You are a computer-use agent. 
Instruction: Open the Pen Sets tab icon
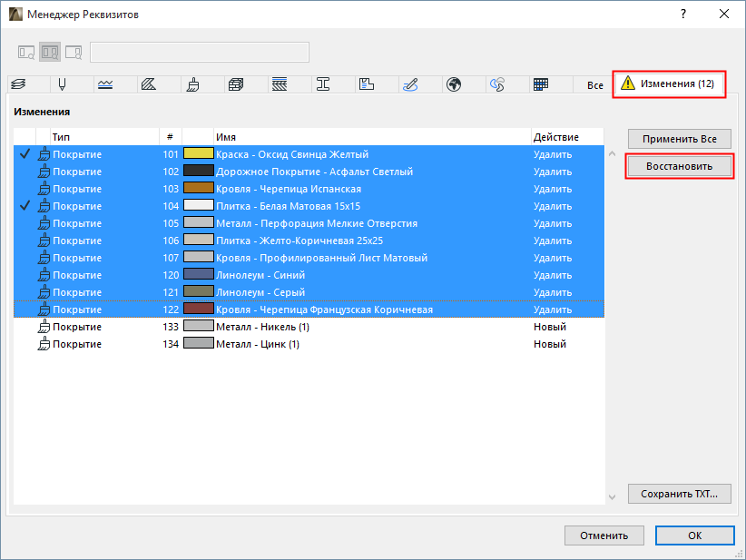[x=62, y=84]
